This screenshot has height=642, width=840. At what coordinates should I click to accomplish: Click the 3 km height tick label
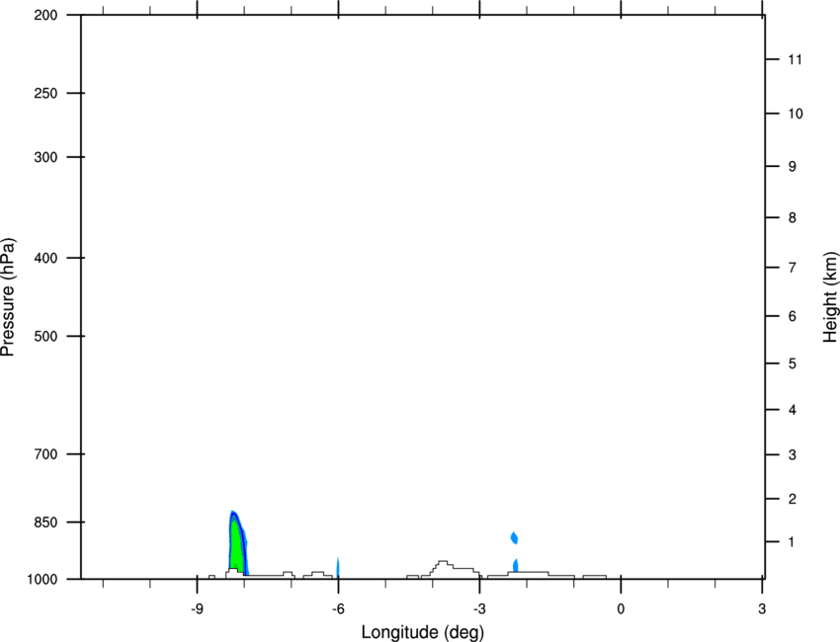793,454
